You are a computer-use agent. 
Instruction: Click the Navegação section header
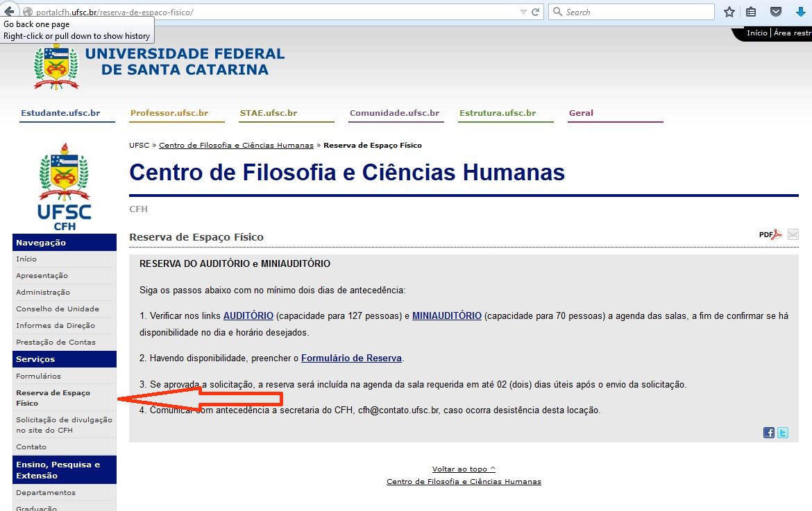pyautogui.click(x=65, y=243)
